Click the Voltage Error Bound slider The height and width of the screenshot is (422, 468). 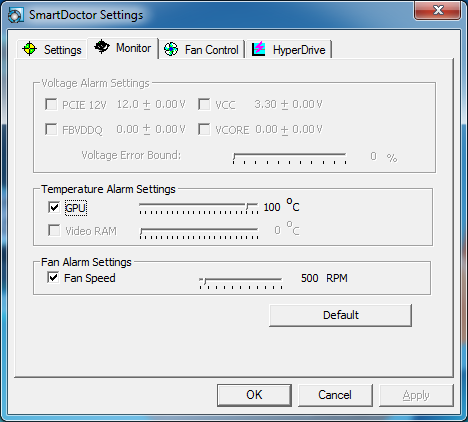pos(289,157)
